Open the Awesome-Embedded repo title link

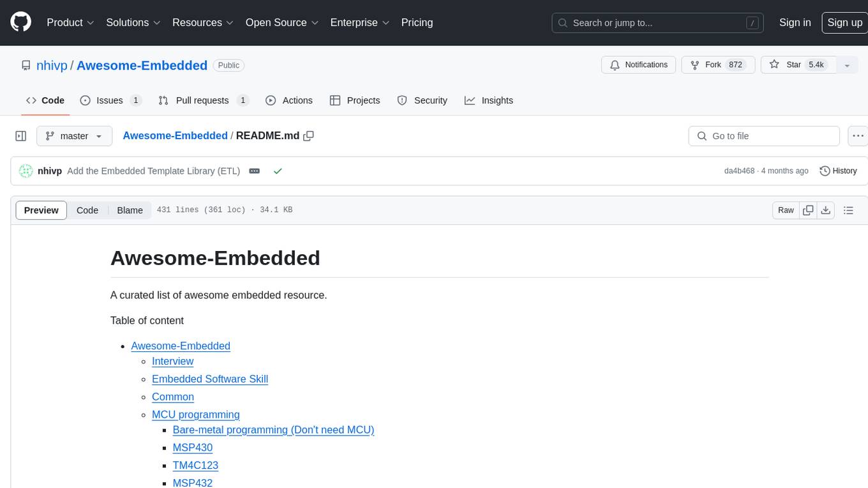(x=142, y=65)
